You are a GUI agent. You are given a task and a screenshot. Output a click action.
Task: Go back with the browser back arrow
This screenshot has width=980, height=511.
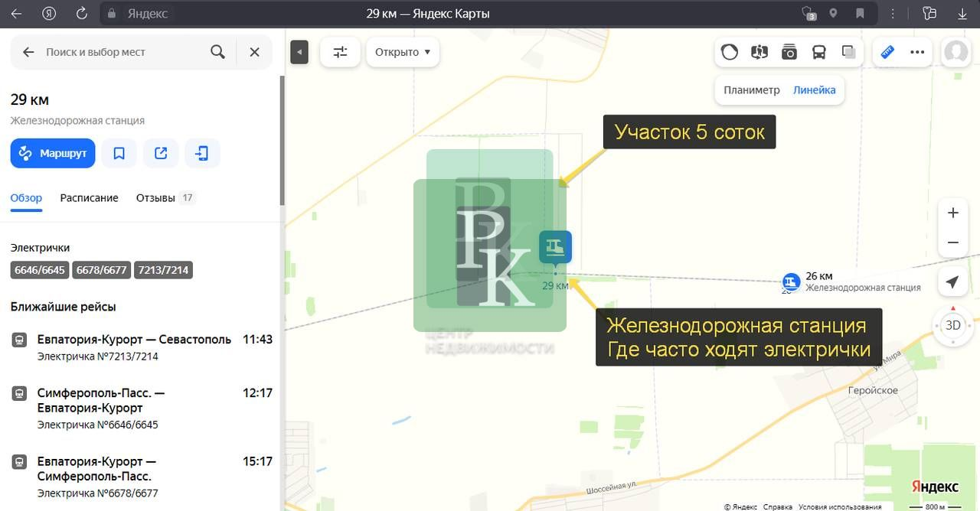16,13
